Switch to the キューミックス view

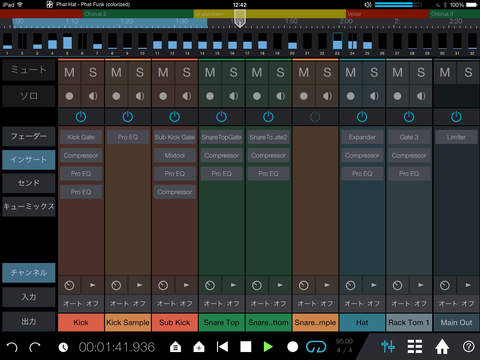pos(29,206)
